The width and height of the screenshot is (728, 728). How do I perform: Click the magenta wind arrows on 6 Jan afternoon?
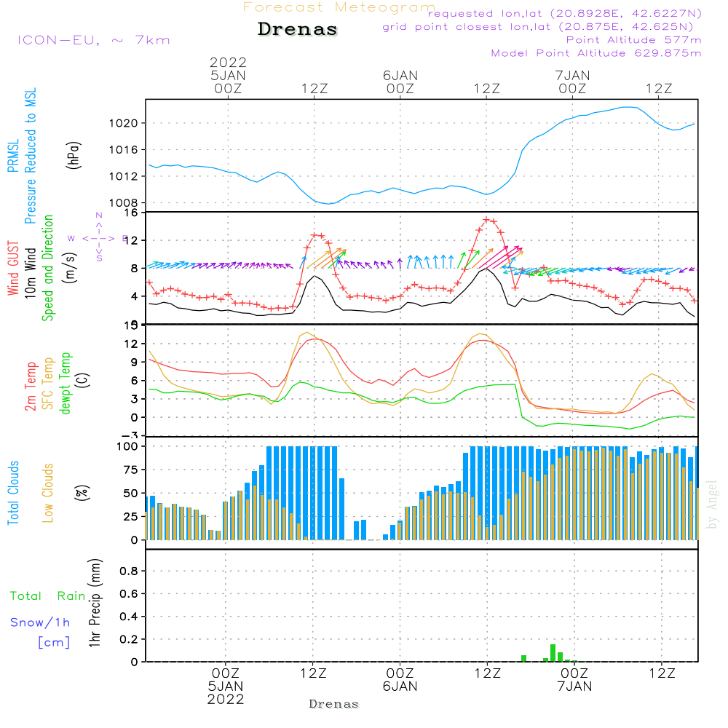(x=502, y=257)
